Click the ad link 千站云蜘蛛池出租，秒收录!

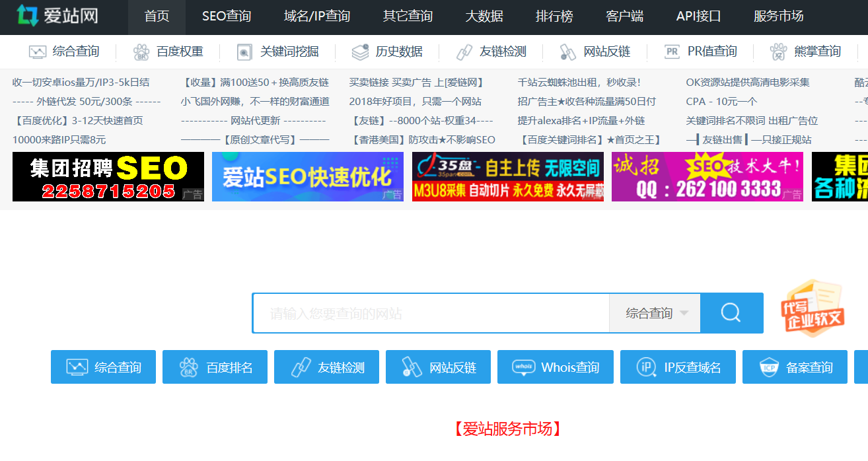click(579, 83)
